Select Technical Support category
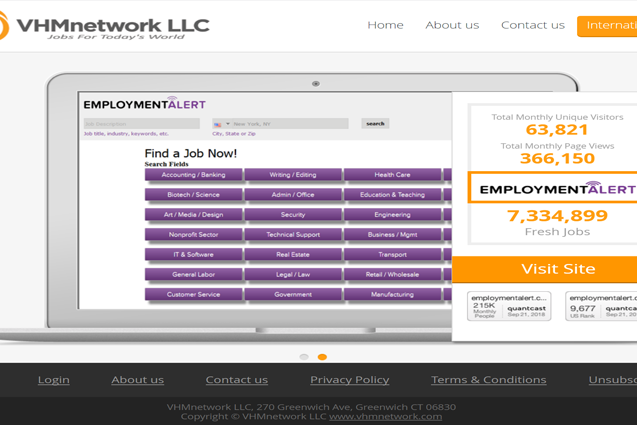637x425 pixels. [293, 234]
